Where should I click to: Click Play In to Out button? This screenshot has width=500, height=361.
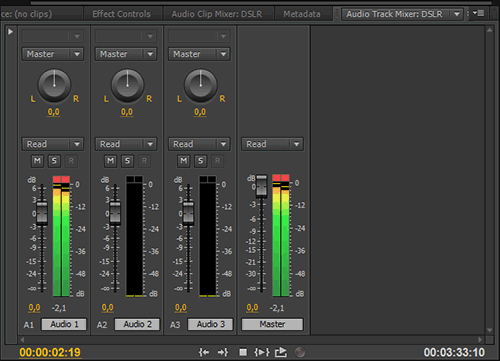(x=262, y=352)
